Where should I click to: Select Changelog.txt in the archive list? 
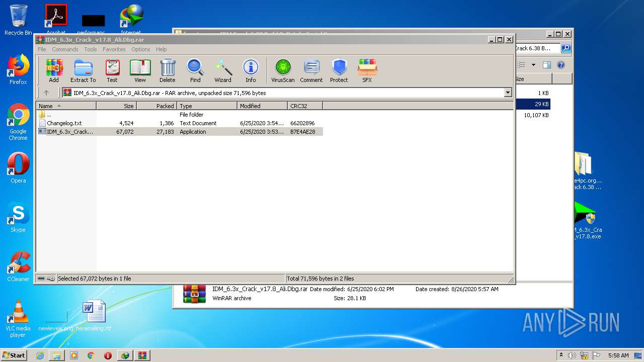click(x=180, y=123)
